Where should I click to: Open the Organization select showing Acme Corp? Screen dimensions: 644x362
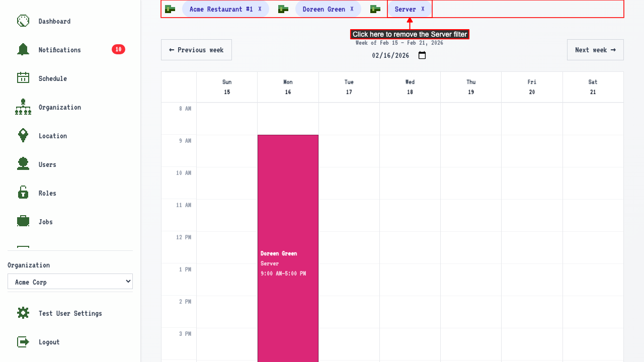[70, 282]
